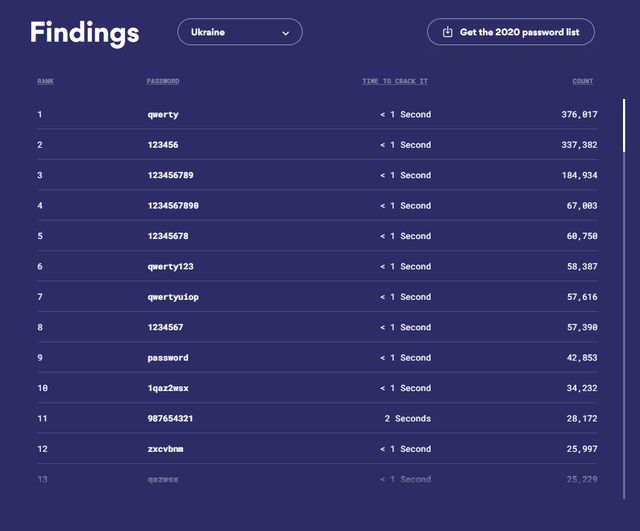Click the 123456789 password in rank 3
This screenshot has width=640, height=531.
pyautogui.click(x=169, y=175)
